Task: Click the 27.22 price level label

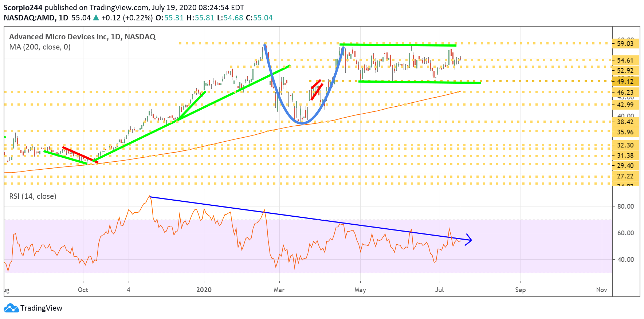Action: tap(625, 176)
